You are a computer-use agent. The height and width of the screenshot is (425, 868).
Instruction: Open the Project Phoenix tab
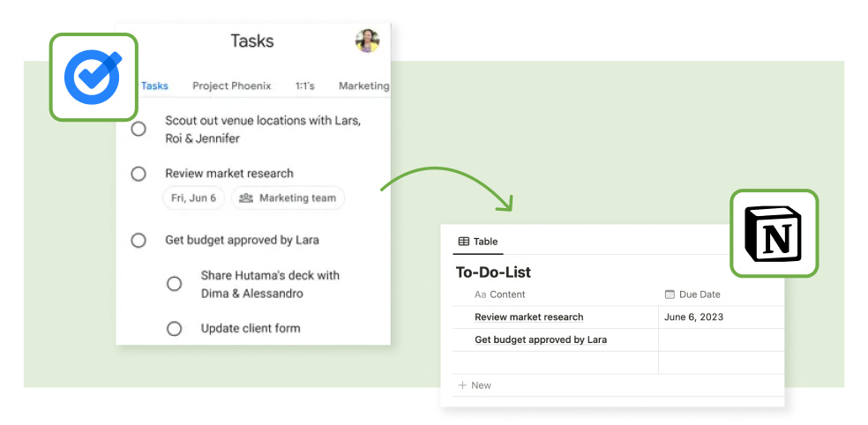tap(232, 86)
